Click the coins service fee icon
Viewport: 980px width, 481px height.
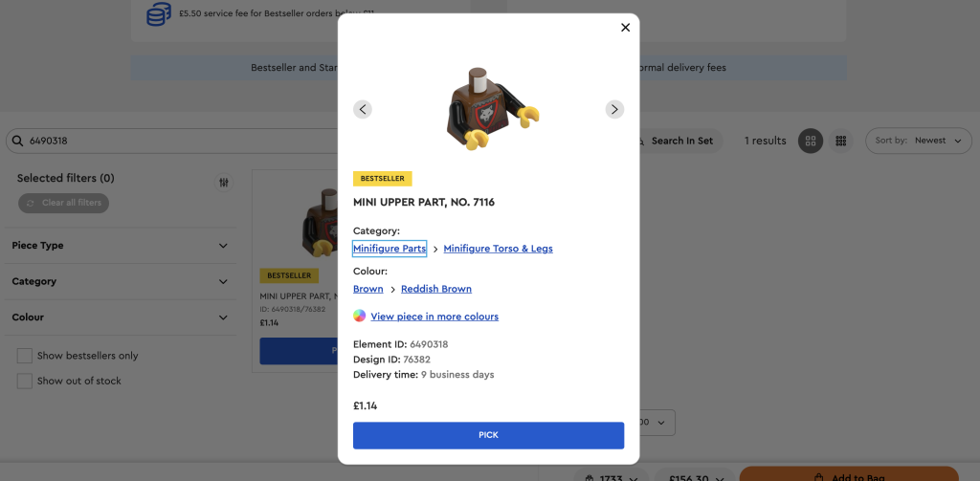click(x=160, y=13)
